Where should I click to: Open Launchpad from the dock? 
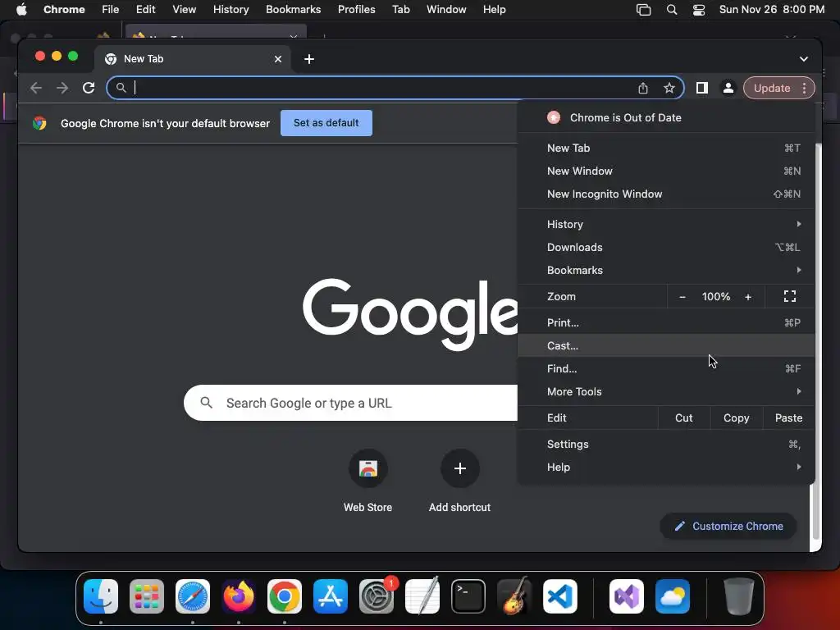coord(147,596)
